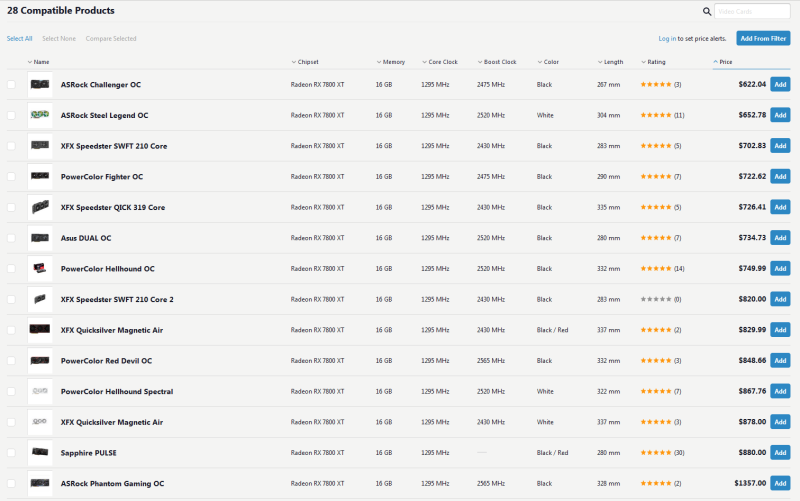Screen dimensions: 800x501
Task: View star rating of PowerColor Hellhound OC
Action: tap(656, 268)
